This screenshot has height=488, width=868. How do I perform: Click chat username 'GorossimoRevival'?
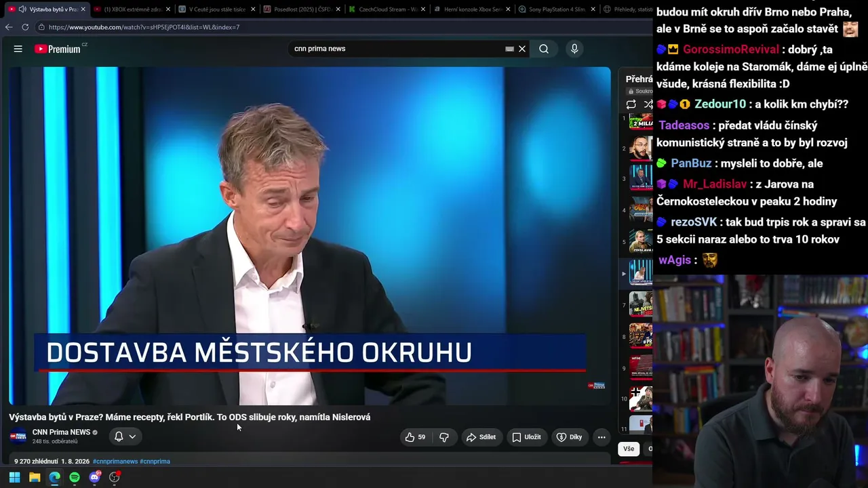[731, 49]
